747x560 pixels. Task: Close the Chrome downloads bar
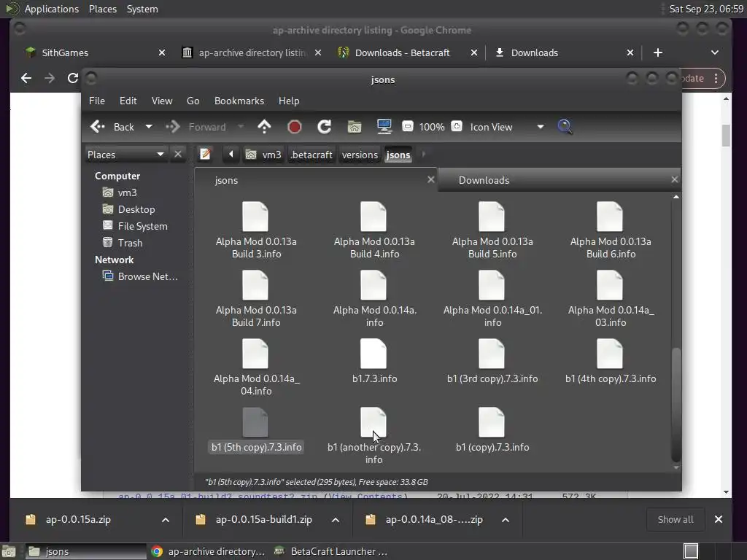point(719,519)
